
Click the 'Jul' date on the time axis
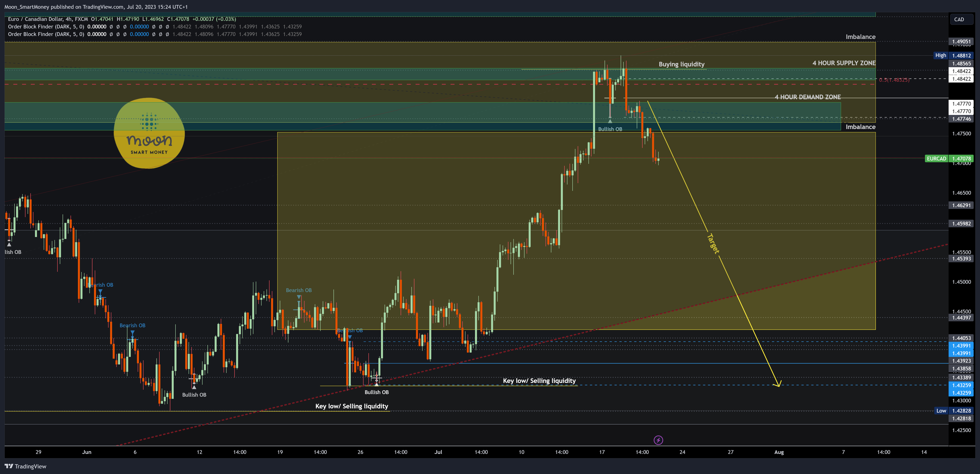click(x=438, y=452)
